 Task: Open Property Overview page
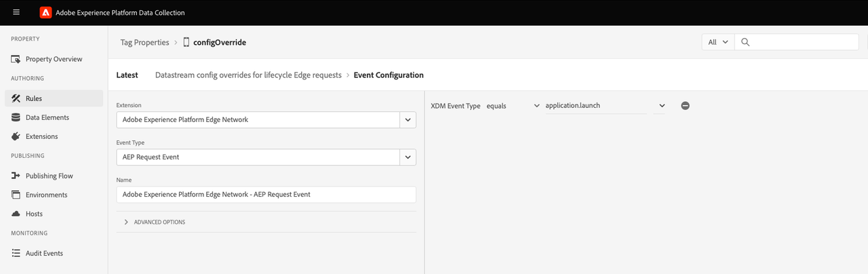coord(54,59)
